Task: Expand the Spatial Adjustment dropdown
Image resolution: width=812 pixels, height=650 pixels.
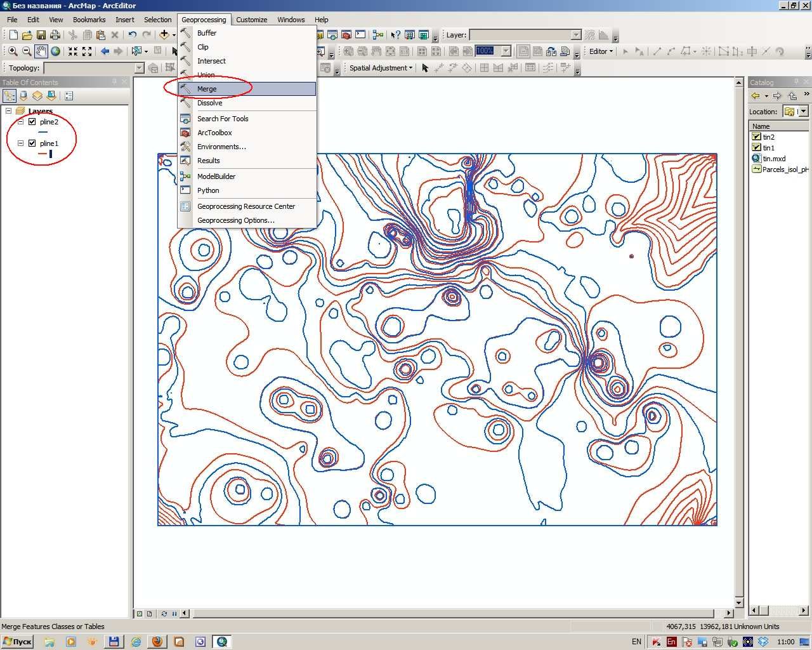Action: click(x=381, y=68)
